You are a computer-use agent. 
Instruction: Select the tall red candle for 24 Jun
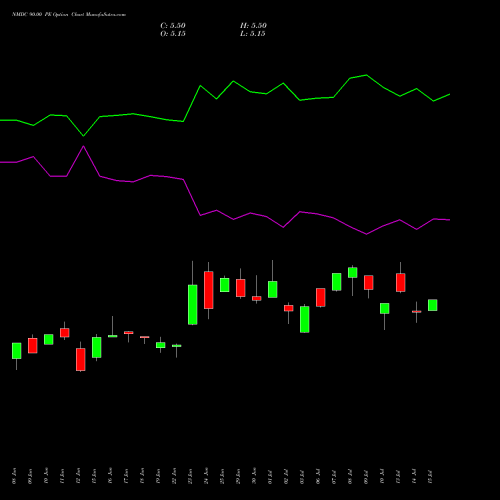pos(209,290)
